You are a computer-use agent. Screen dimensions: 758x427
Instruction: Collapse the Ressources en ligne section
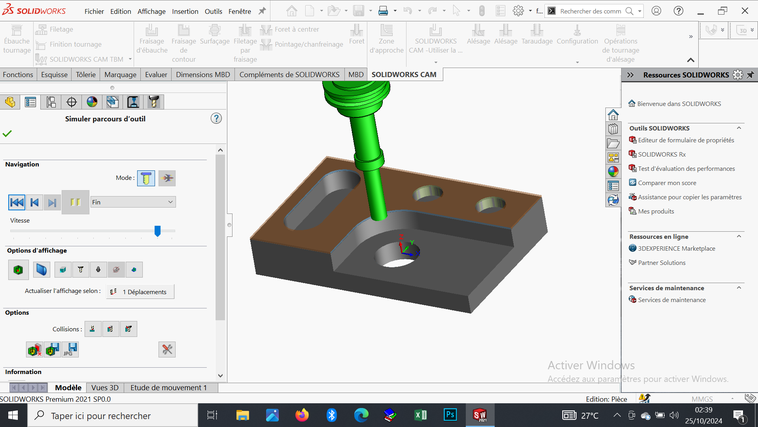tap(739, 236)
